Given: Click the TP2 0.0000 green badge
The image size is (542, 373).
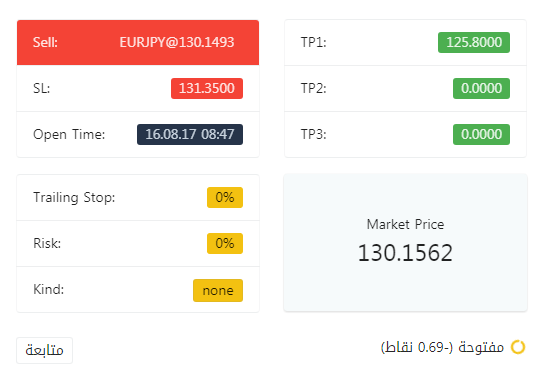Looking at the screenshot, I should click(481, 88).
